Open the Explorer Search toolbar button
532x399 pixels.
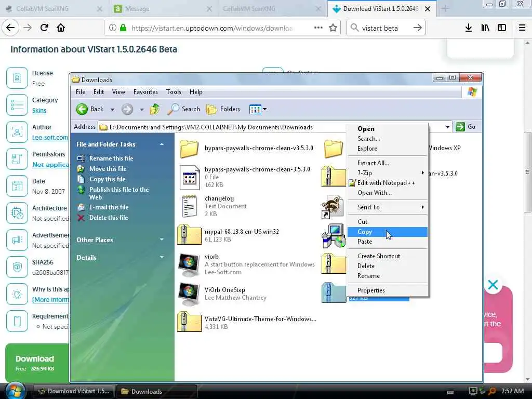[183, 109]
